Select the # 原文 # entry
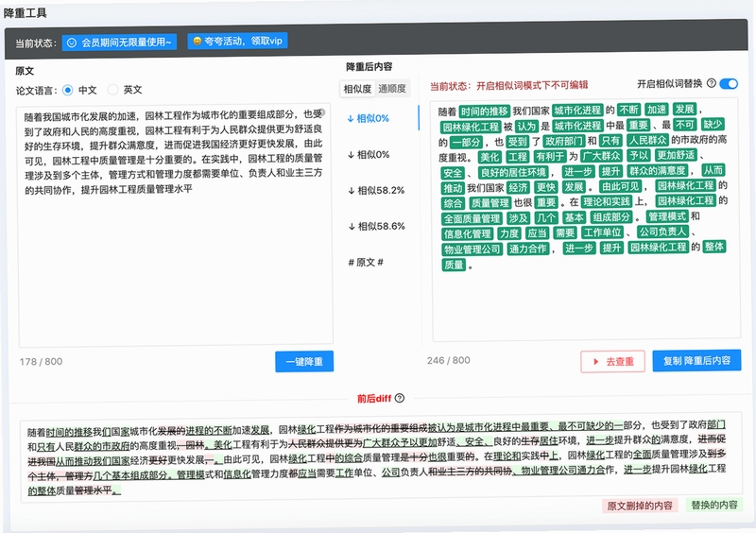Viewport: 756px width, 533px height. (x=366, y=263)
